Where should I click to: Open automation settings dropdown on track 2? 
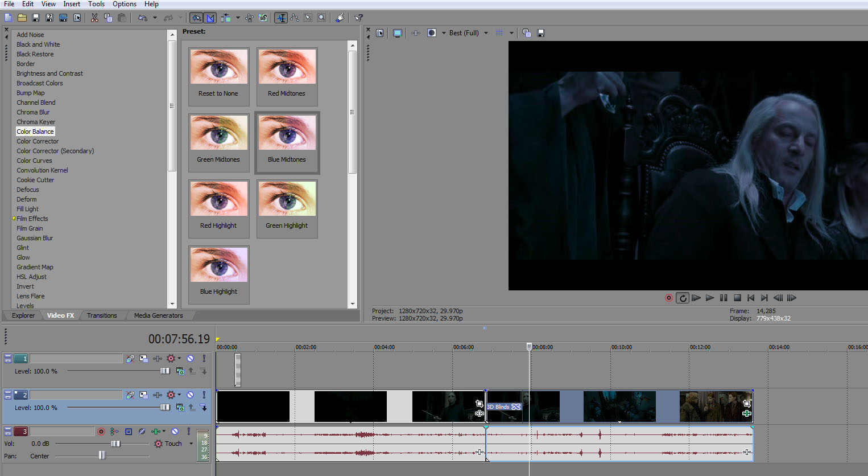pyautogui.click(x=179, y=395)
